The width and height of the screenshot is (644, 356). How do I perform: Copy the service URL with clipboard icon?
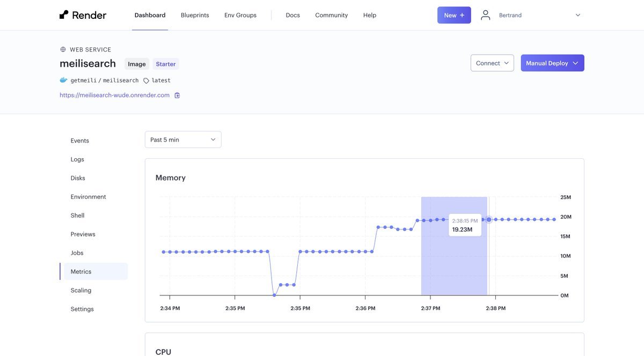coord(177,95)
